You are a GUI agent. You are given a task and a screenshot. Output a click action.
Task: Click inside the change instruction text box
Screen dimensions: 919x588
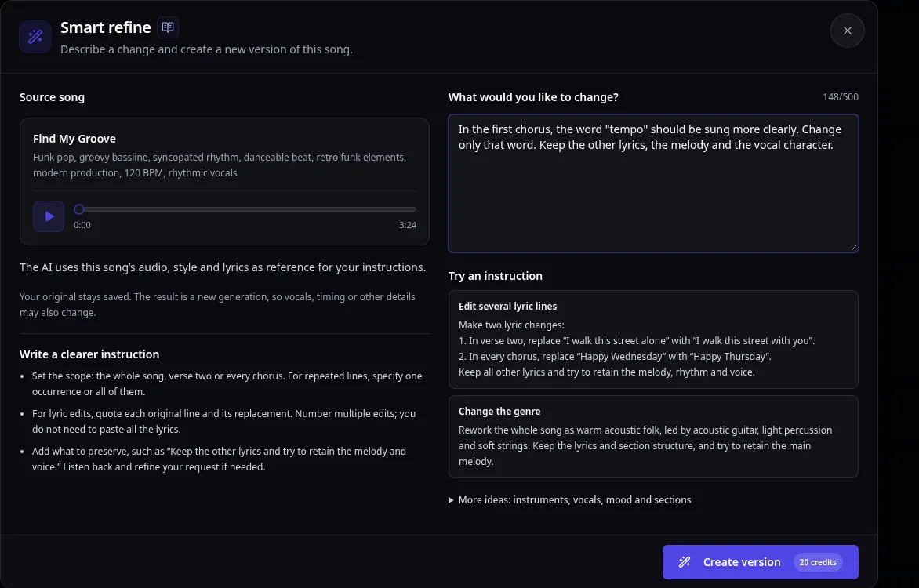[653, 183]
